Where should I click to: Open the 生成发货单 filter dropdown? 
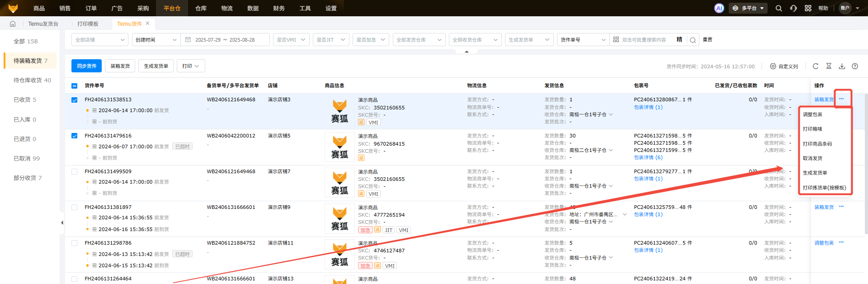coord(529,40)
